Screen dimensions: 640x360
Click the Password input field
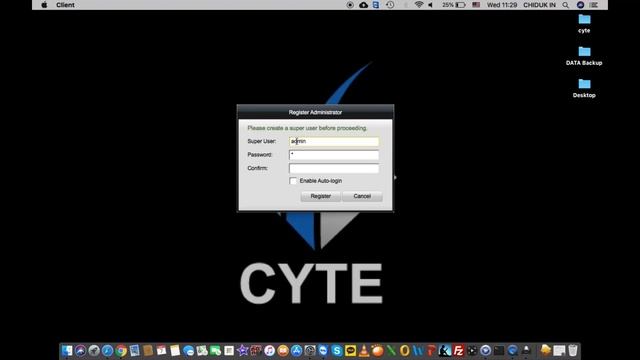pos(334,155)
